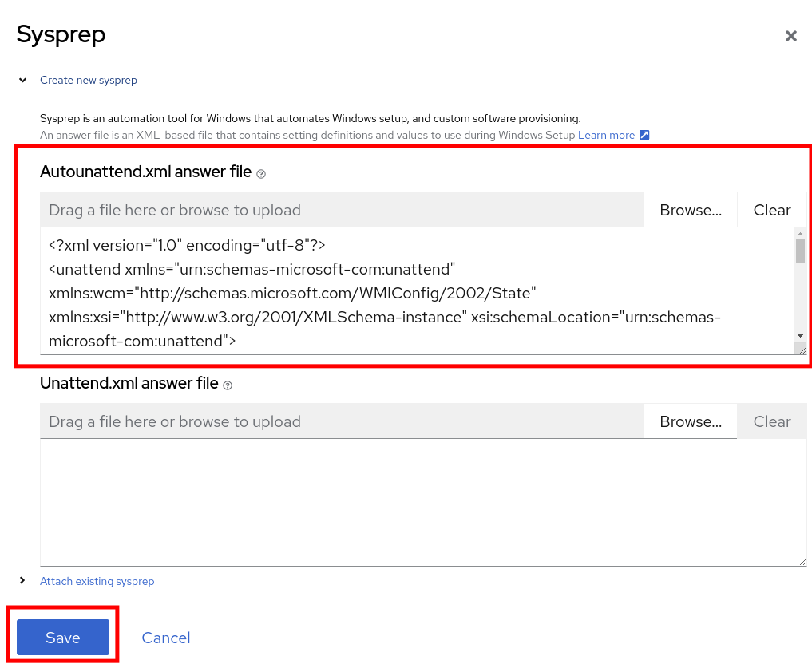Click the Unattend text area resize handle
This screenshot has width=812, height=664.
pyautogui.click(x=802, y=562)
